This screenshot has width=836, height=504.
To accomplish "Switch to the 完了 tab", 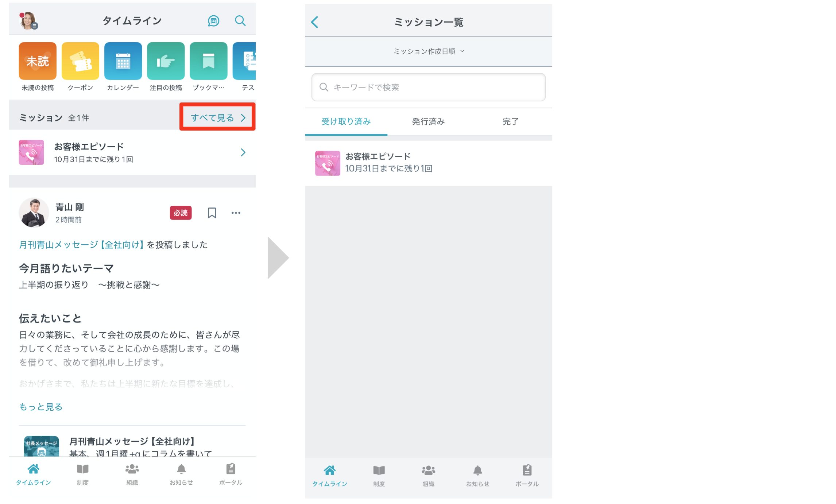I will coord(510,122).
